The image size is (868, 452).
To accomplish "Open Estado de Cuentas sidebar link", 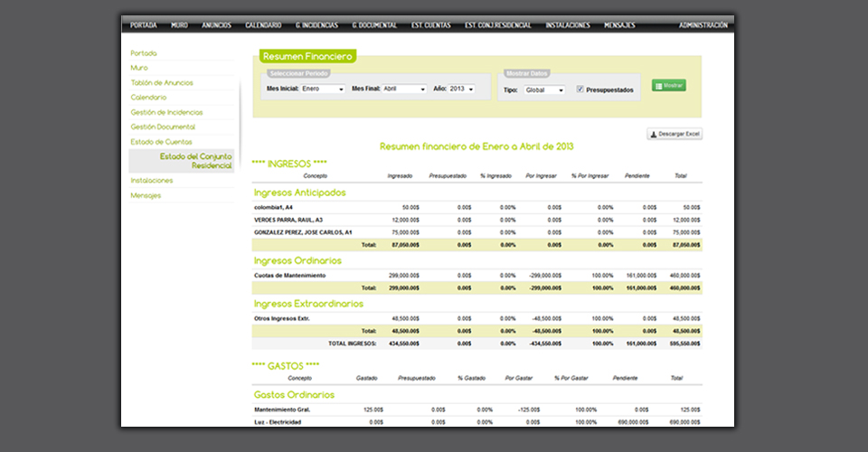I will tap(162, 142).
